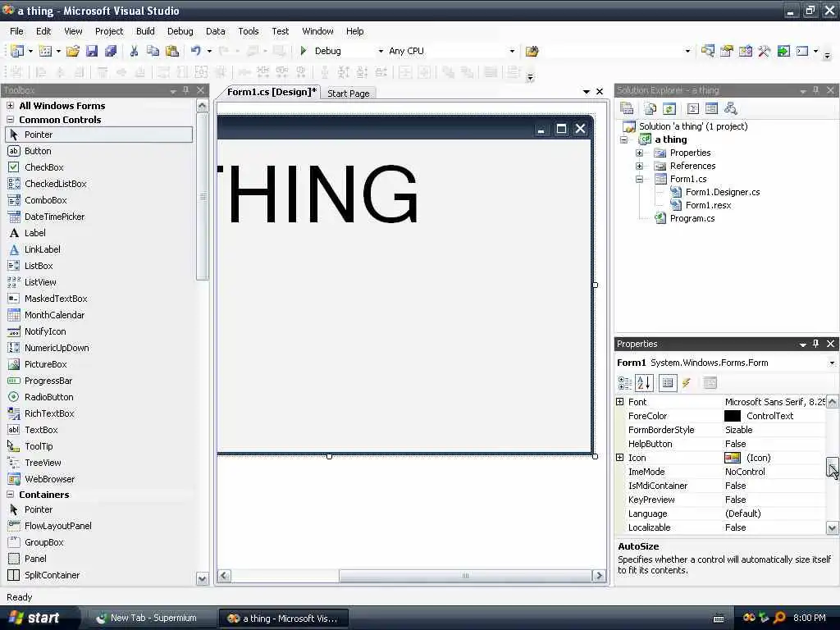Switch Properties to Categorized view
The image size is (840, 630).
(624, 383)
